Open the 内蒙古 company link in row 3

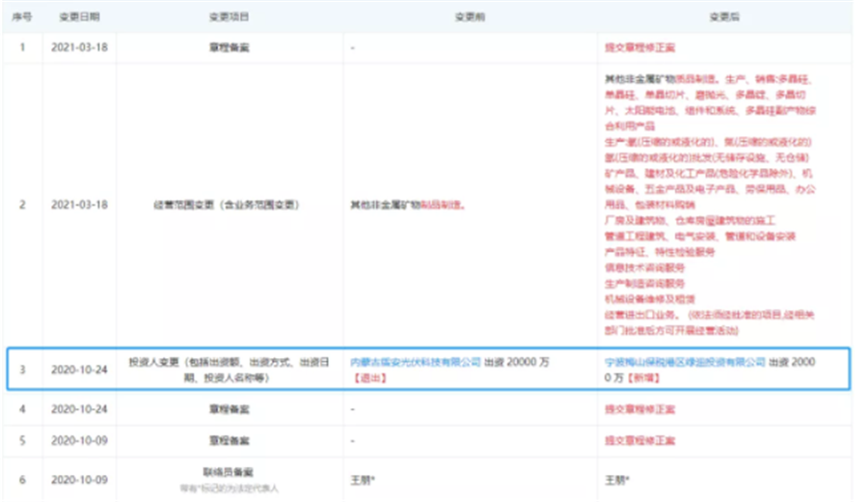click(x=415, y=362)
